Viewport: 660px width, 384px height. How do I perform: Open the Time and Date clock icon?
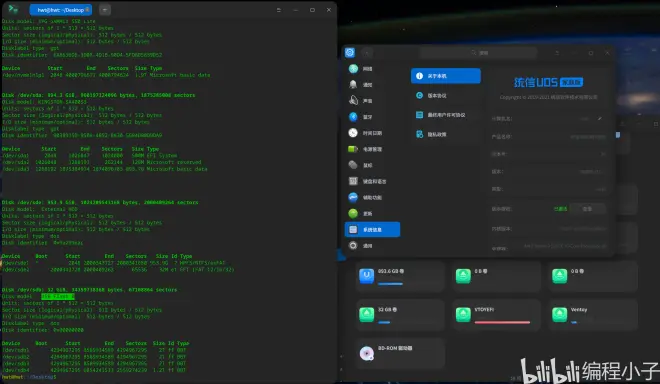pyautogui.click(x=353, y=133)
